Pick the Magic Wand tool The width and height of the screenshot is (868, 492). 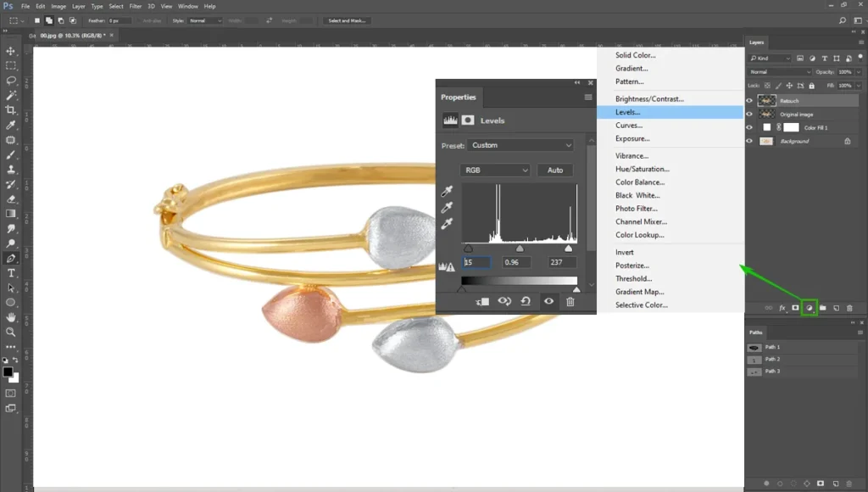(x=10, y=95)
